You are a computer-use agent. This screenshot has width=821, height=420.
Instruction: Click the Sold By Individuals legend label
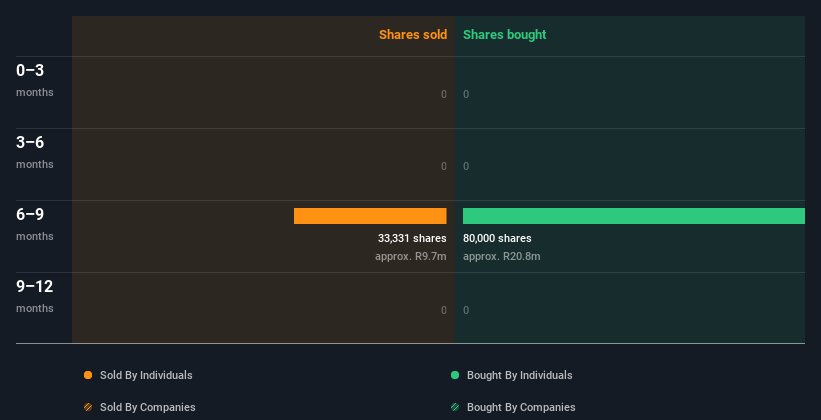coord(146,375)
